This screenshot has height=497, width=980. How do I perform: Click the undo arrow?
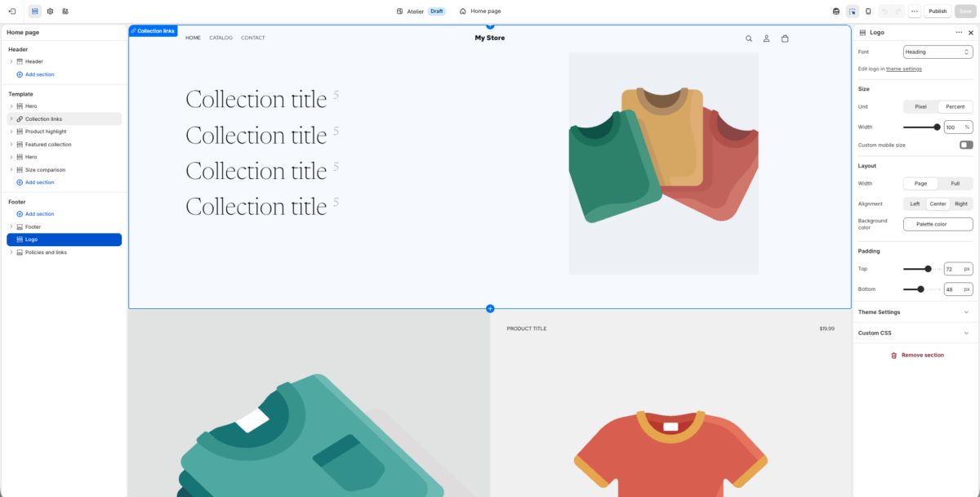tap(884, 11)
